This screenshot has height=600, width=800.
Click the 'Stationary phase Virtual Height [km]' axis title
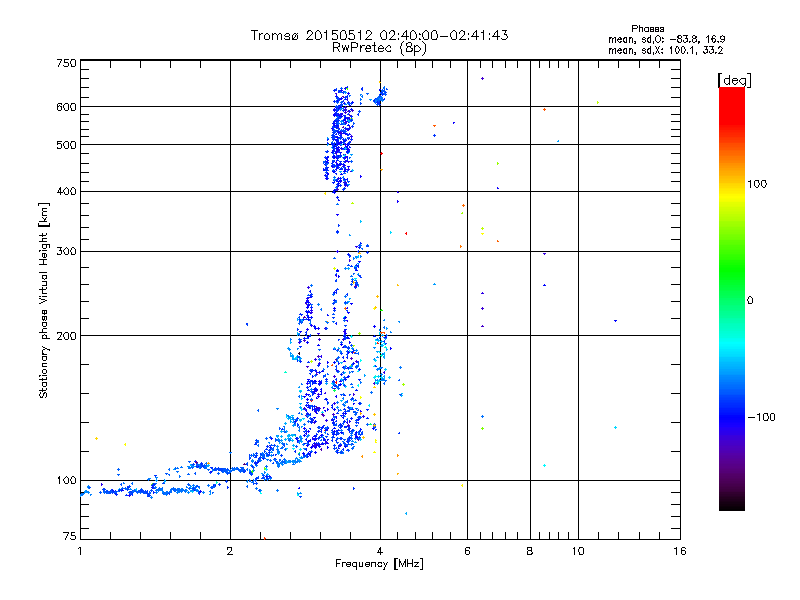point(44,300)
